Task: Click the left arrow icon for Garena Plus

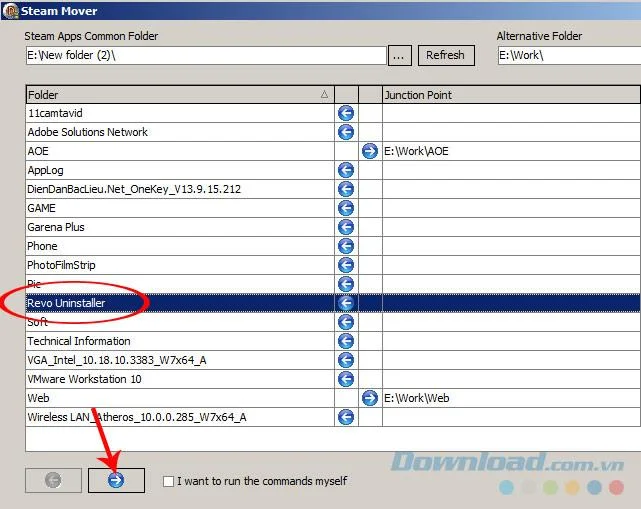Action: (346, 227)
